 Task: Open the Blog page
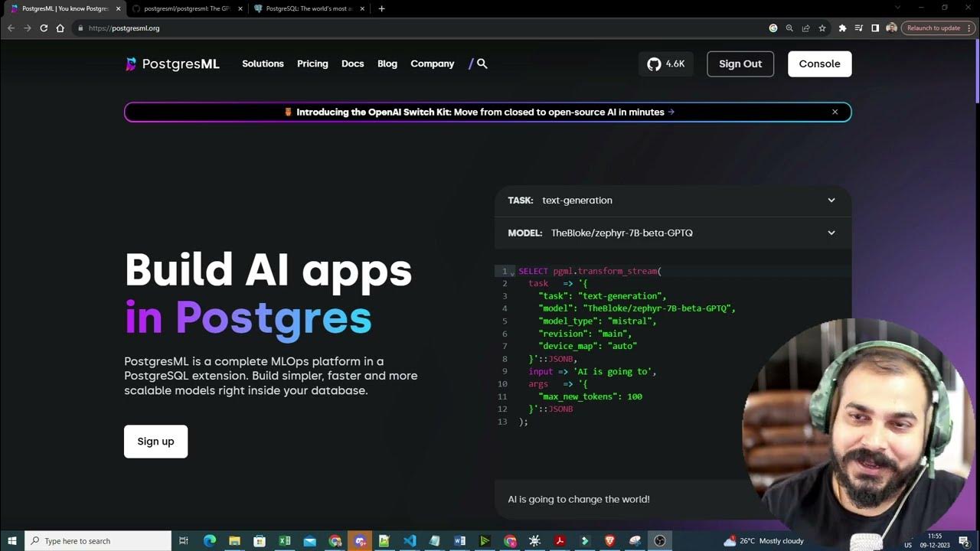point(387,64)
